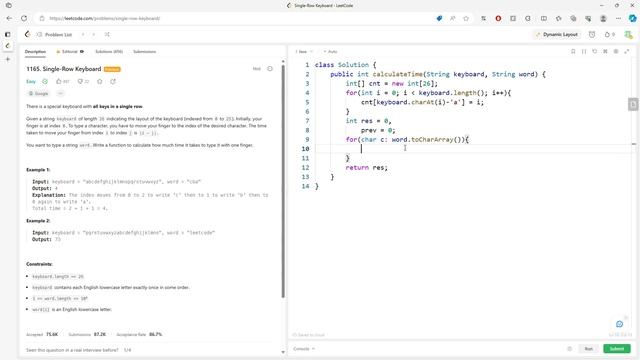This screenshot has height=360, width=640.
Task: Click the description panel vertical scrollbar
Action: coord(283,181)
